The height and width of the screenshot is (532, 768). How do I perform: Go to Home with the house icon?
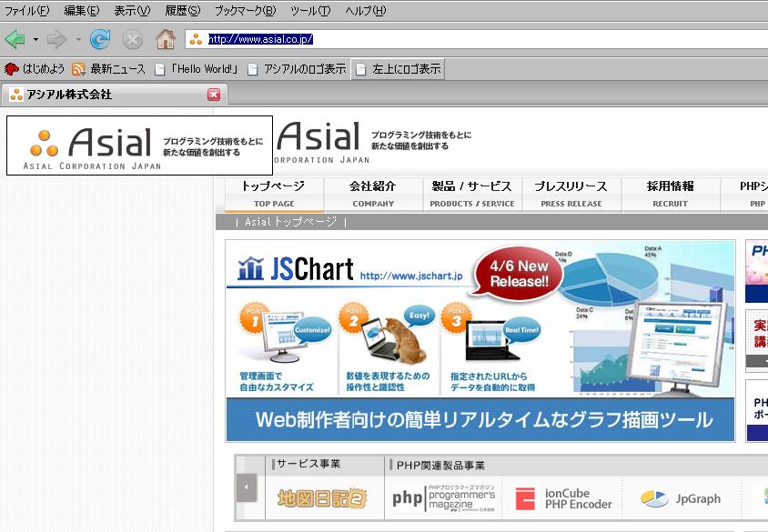pyautogui.click(x=165, y=39)
